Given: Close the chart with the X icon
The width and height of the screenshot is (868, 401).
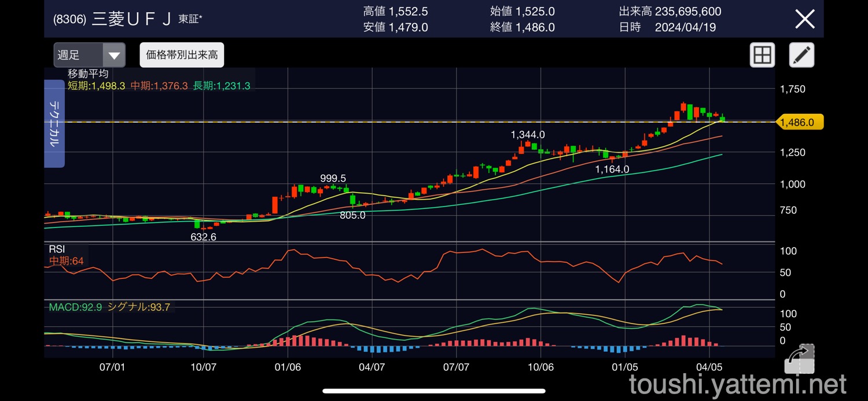Looking at the screenshot, I should pyautogui.click(x=805, y=19).
